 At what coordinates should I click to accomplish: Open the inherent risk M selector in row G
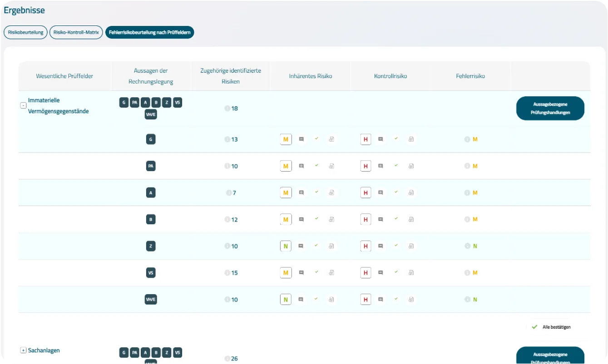pyautogui.click(x=286, y=139)
